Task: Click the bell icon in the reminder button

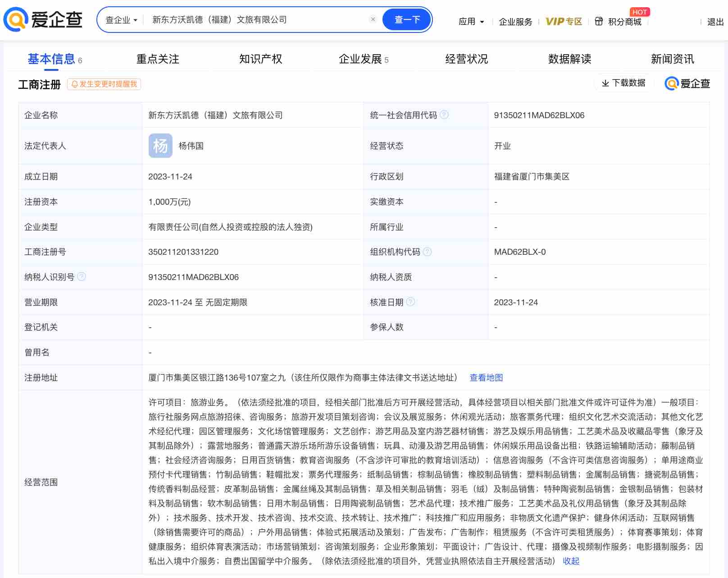Action: (x=75, y=84)
